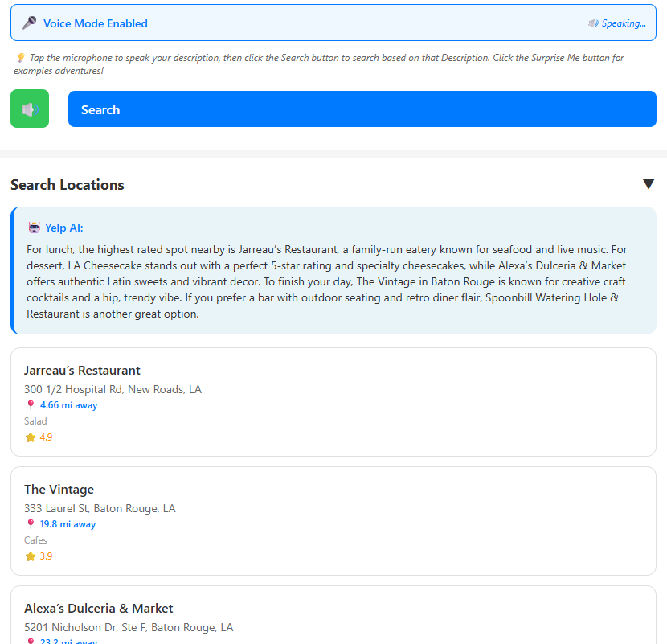Click address 5201 Nicholson Dr, Ste F
This screenshot has width=667, height=644.
[x=129, y=627]
